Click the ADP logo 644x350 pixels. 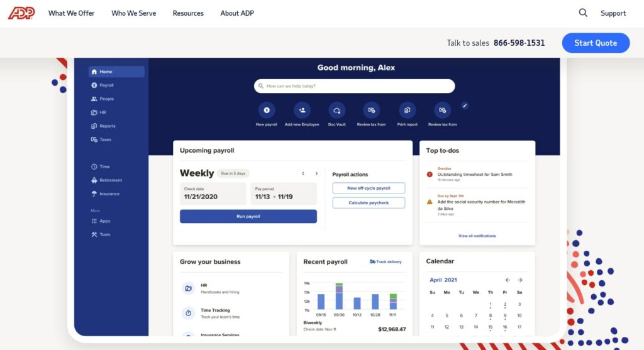(x=21, y=13)
